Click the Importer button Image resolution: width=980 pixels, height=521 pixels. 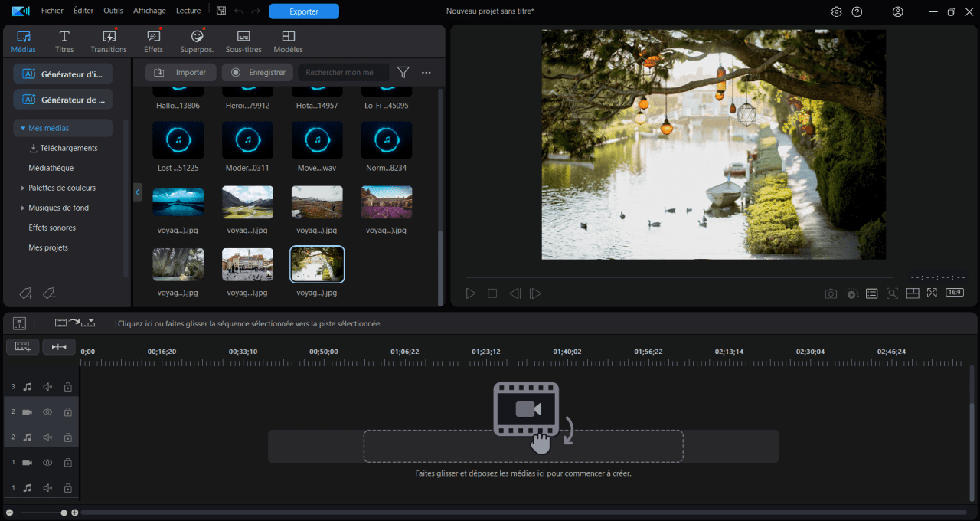click(x=181, y=72)
